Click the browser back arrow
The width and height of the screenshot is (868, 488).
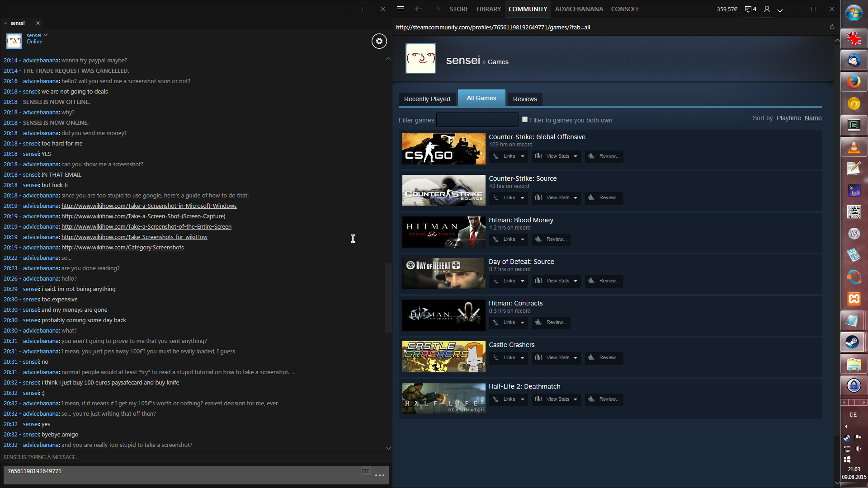click(418, 9)
